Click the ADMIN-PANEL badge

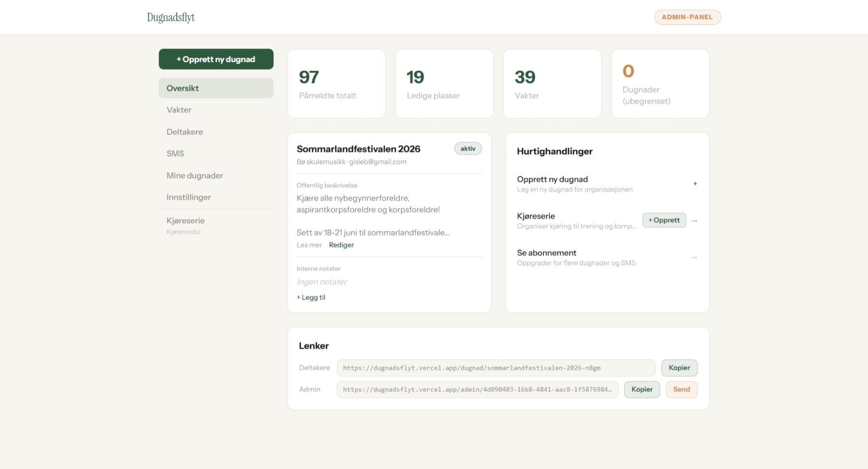pos(687,17)
